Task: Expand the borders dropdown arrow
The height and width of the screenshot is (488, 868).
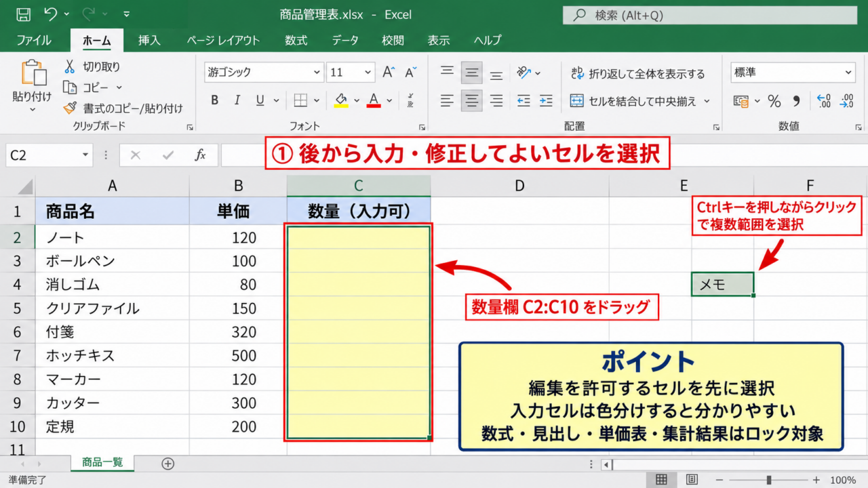Action: [x=316, y=101]
